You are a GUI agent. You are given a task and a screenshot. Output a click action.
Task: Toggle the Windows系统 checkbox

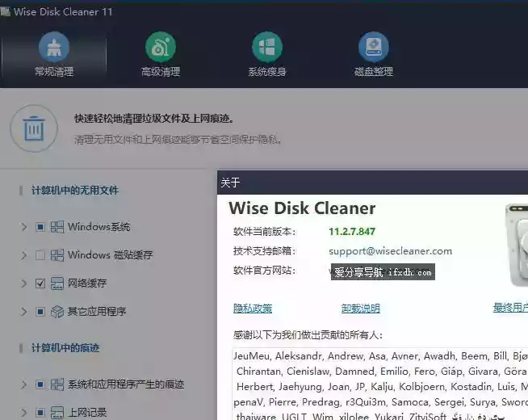[x=40, y=227]
